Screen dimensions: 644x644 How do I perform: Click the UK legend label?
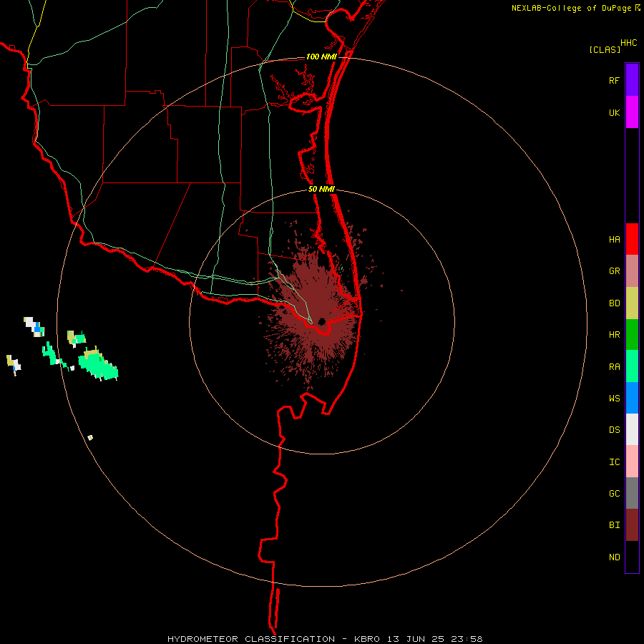point(614,113)
